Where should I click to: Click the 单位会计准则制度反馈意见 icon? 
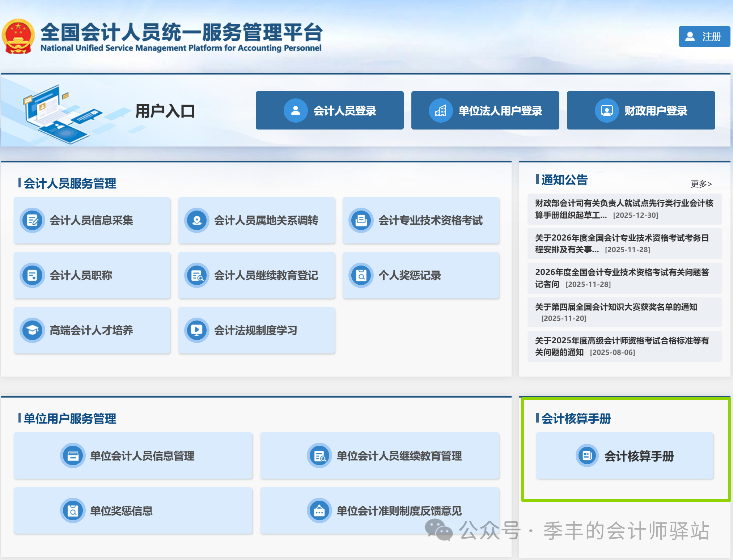click(x=319, y=510)
